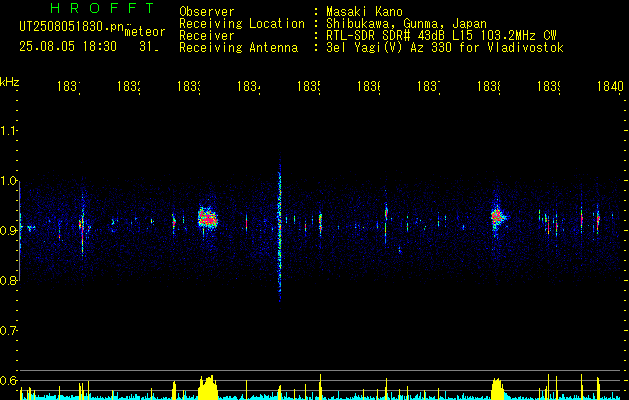Click the yellow intensity peak below the 1838 echo
Image resolution: width=629 pixels, height=400 pixels.
pos(497,388)
